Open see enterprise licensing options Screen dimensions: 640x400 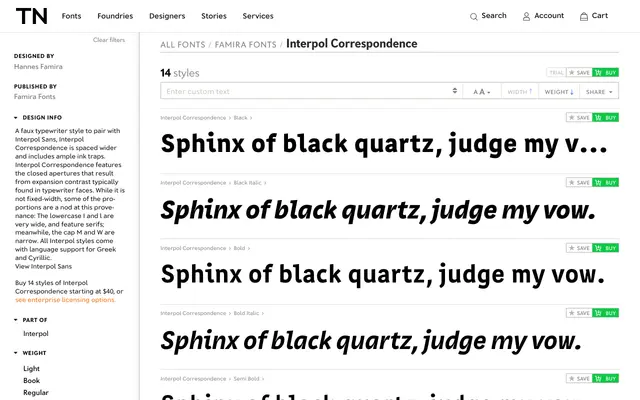65,300
